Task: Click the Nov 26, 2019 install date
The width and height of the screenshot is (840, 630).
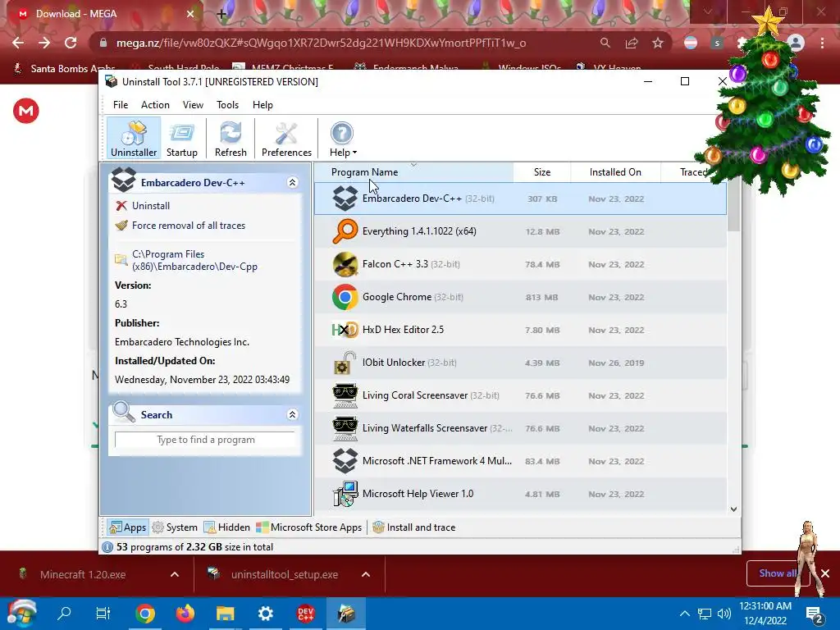Action: [x=616, y=363]
